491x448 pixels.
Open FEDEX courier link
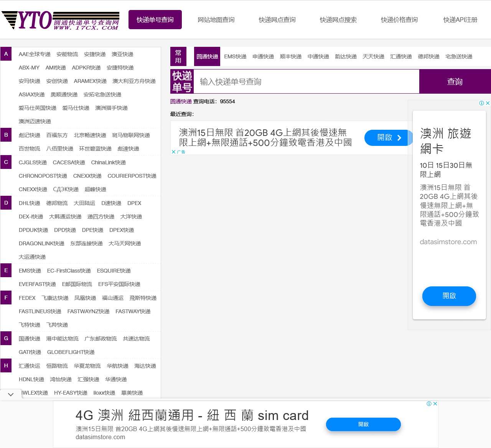tap(27, 298)
